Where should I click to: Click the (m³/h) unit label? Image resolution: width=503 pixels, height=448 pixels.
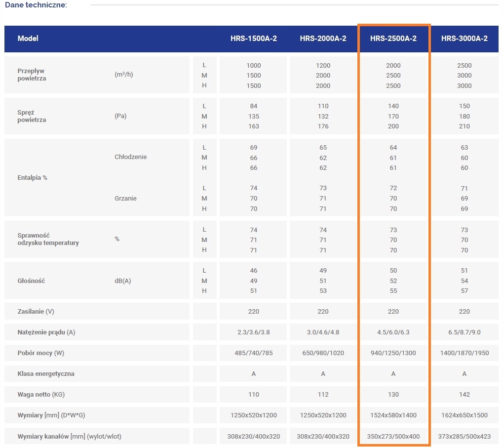pos(123,75)
